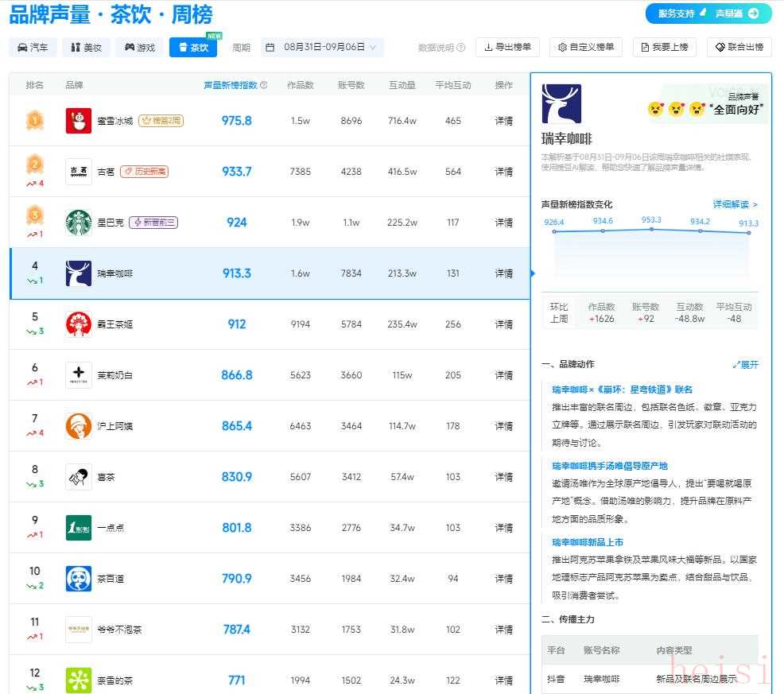Click the 953.3 data point on chart
Viewport: 784px width, 694px height.
[651, 229]
